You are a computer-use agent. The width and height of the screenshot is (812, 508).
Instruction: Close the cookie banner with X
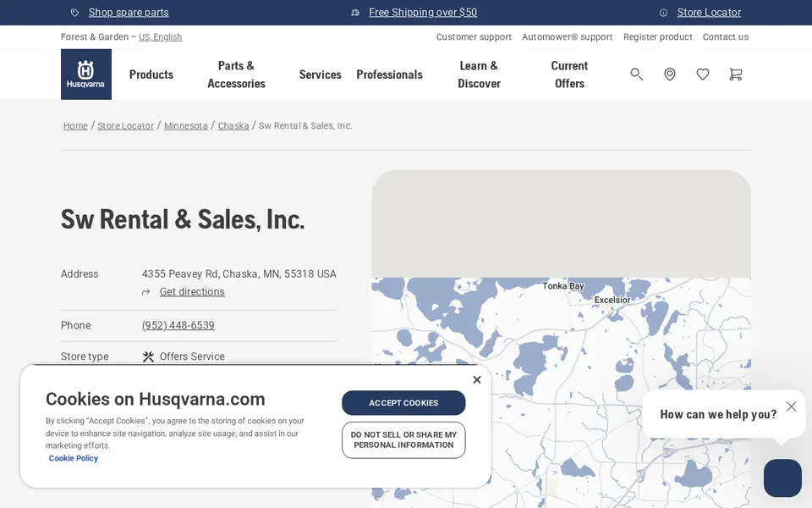tap(477, 379)
